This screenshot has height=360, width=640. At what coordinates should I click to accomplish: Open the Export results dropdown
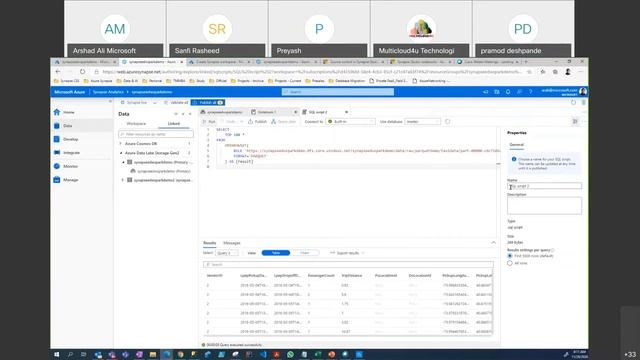(347, 253)
